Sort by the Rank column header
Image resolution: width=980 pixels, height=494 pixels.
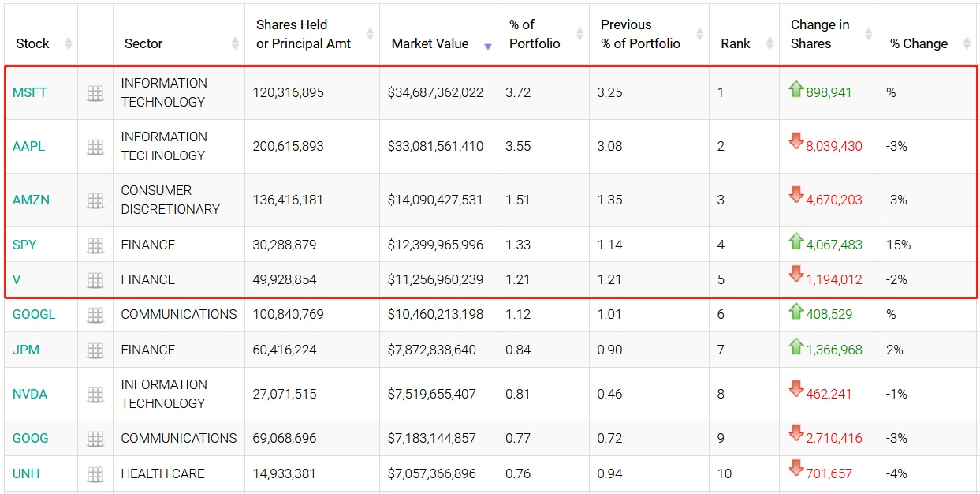736,43
